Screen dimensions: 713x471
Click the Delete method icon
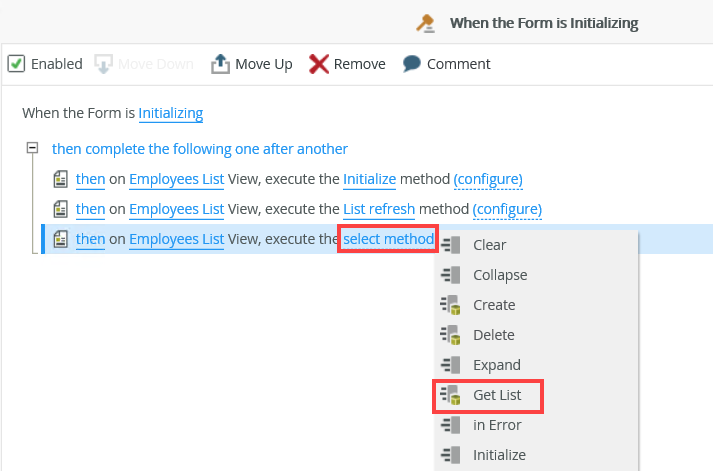coord(449,335)
